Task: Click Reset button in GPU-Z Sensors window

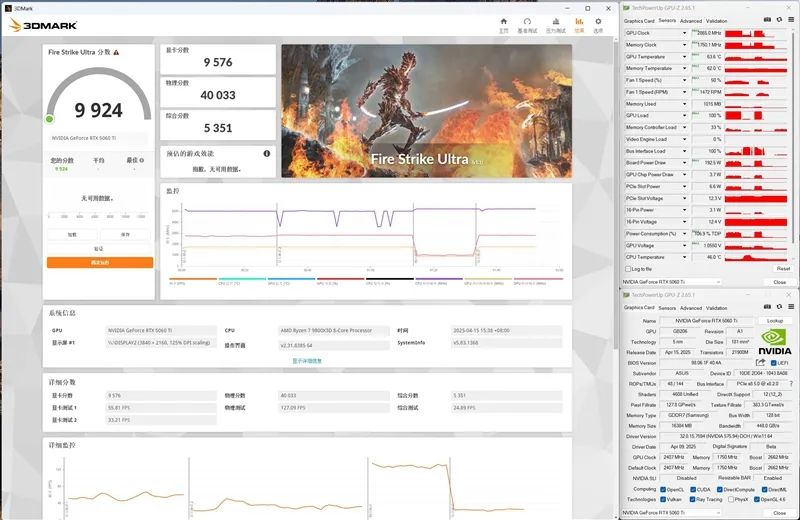Action: click(783, 268)
